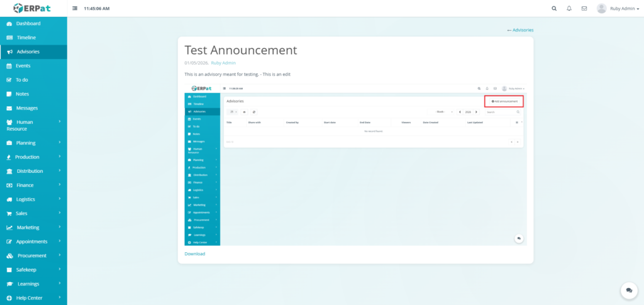Click the advisory description text
This screenshot has height=305, width=644.
[238, 74]
